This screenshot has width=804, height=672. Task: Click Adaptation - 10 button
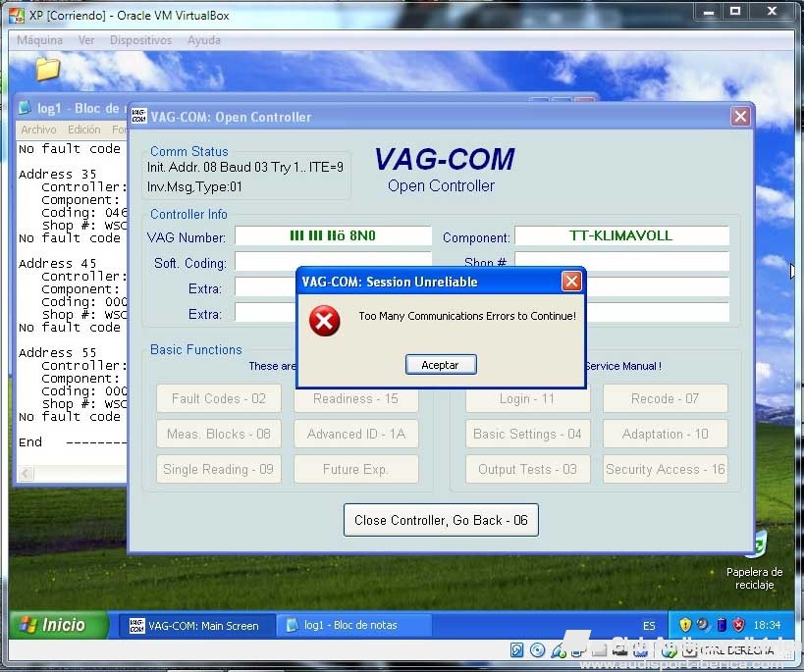(x=665, y=434)
